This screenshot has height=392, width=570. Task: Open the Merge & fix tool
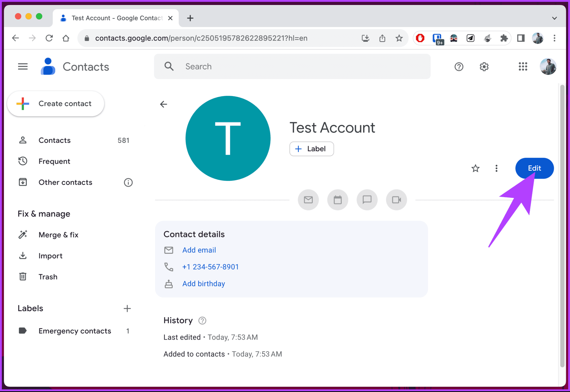[x=58, y=234]
